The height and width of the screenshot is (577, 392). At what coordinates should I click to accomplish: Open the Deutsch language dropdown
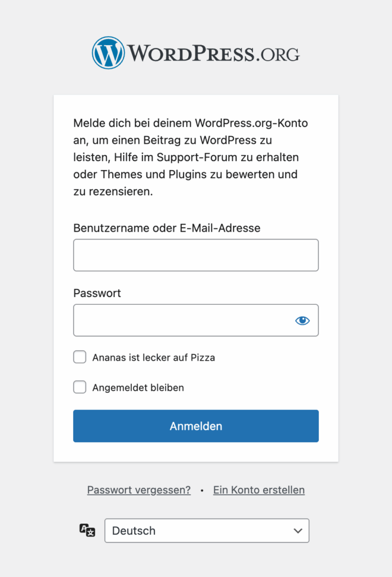(x=207, y=531)
